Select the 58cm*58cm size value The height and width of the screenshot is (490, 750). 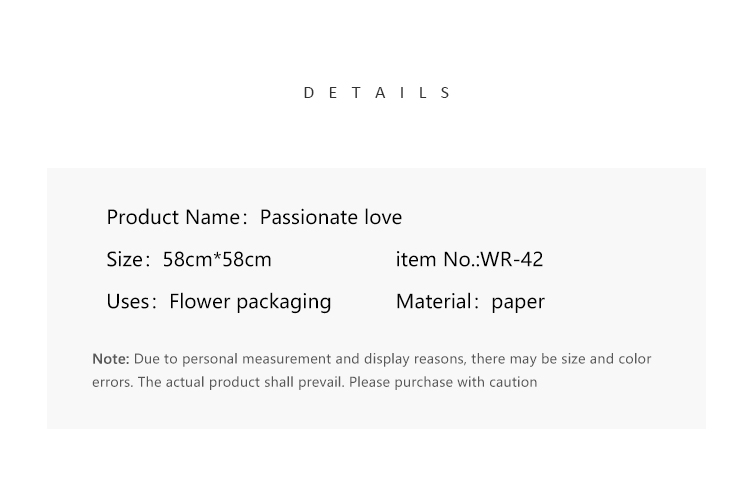pyautogui.click(x=217, y=259)
